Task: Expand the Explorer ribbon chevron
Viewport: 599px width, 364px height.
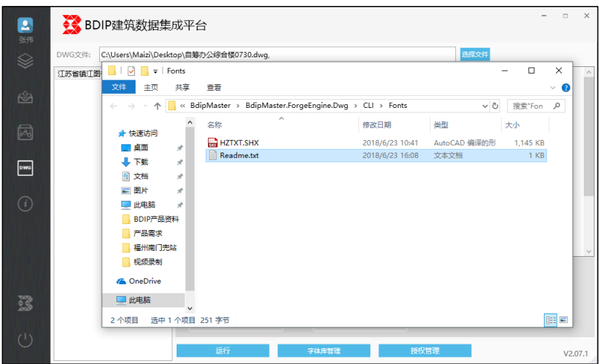Action: (x=553, y=88)
